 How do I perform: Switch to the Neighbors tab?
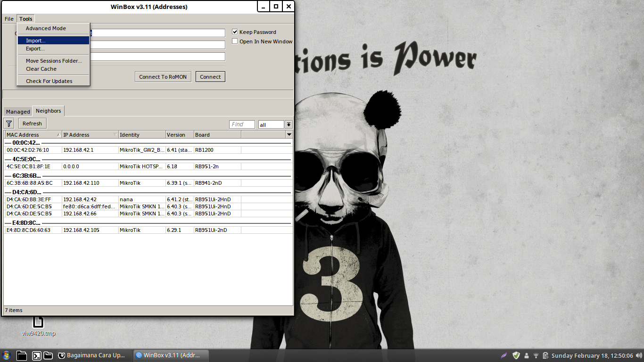click(48, 111)
